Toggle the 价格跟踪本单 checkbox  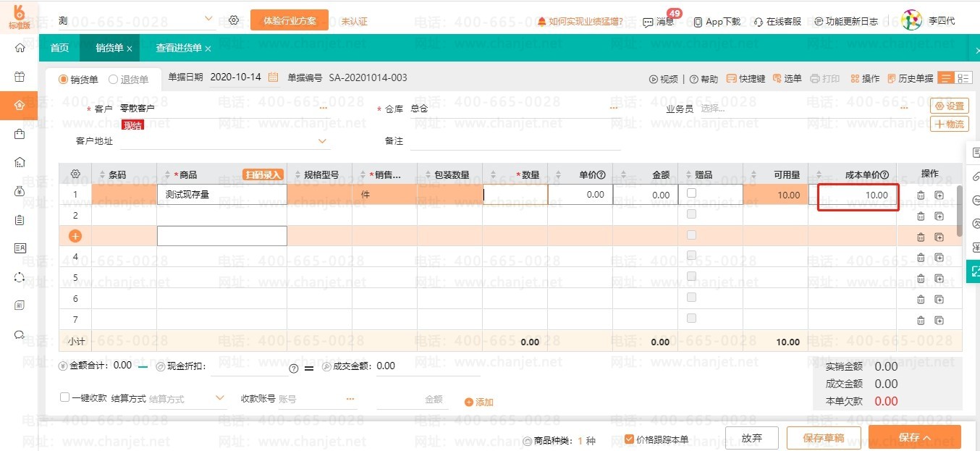click(630, 439)
